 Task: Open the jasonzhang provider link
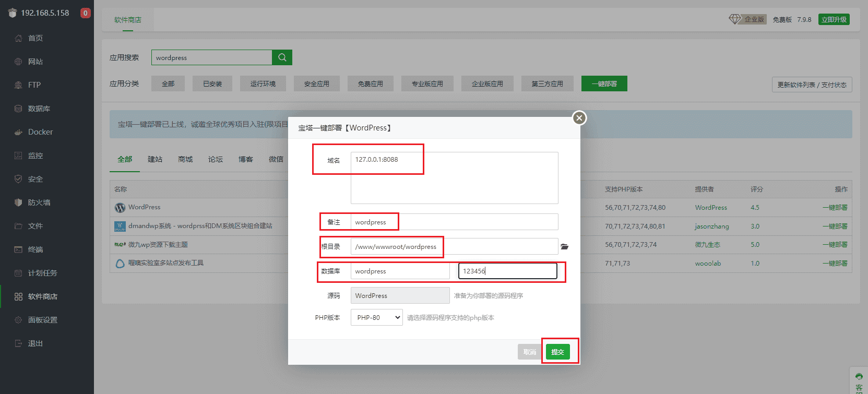[712, 226]
